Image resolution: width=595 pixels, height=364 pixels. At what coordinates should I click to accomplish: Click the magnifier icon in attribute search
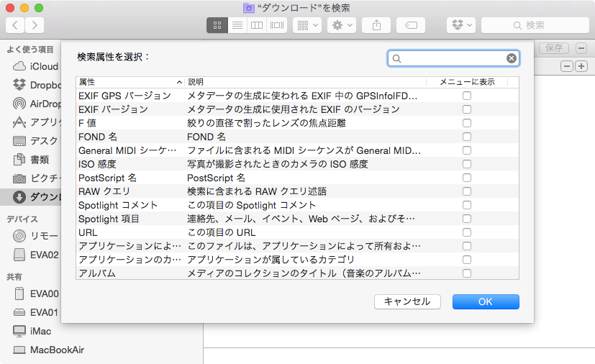point(396,58)
